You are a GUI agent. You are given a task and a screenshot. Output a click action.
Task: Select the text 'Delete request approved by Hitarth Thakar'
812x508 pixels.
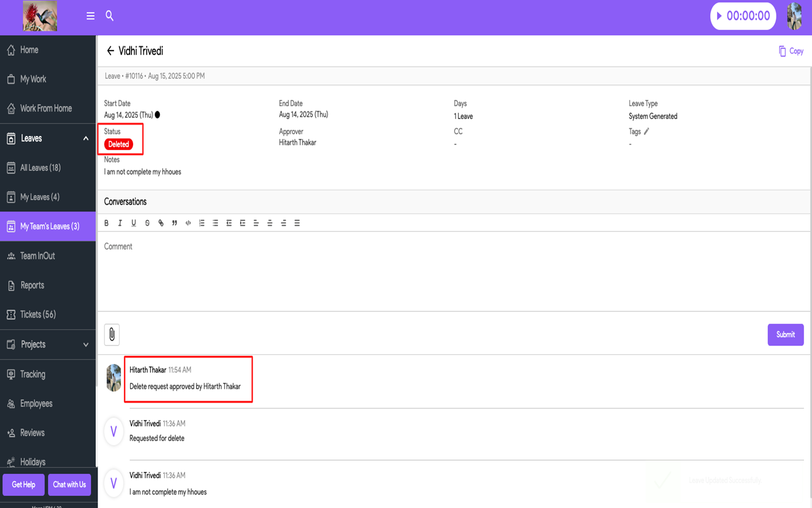click(185, 387)
